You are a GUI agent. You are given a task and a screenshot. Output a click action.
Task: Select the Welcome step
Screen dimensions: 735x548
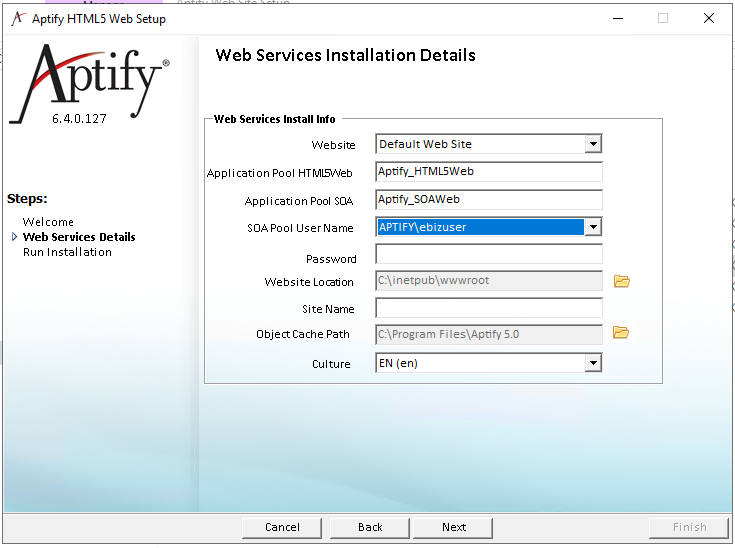(x=48, y=222)
